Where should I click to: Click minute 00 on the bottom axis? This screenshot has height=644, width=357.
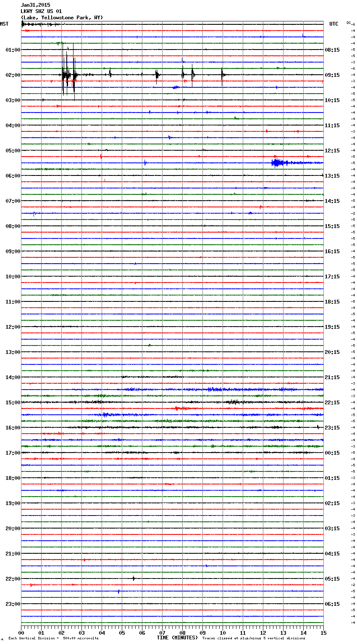pos(21,633)
